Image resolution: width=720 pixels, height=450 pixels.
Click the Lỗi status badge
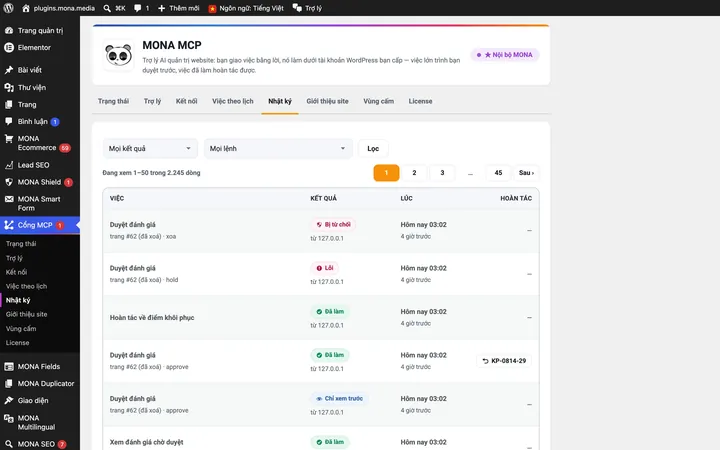click(325, 268)
